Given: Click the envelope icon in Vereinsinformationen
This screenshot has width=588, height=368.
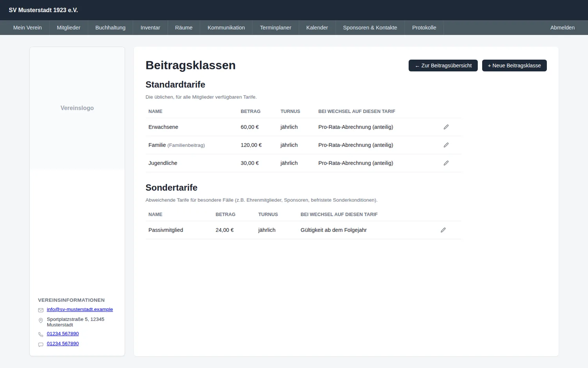Looking at the screenshot, I should 41,310.
